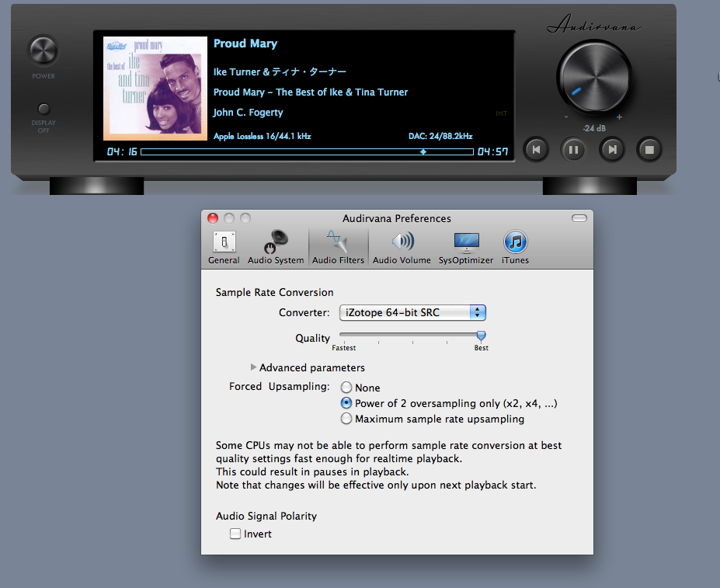Click the DAC: 24/88.2kHz readout
This screenshot has width=720, height=588.
(x=440, y=136)
